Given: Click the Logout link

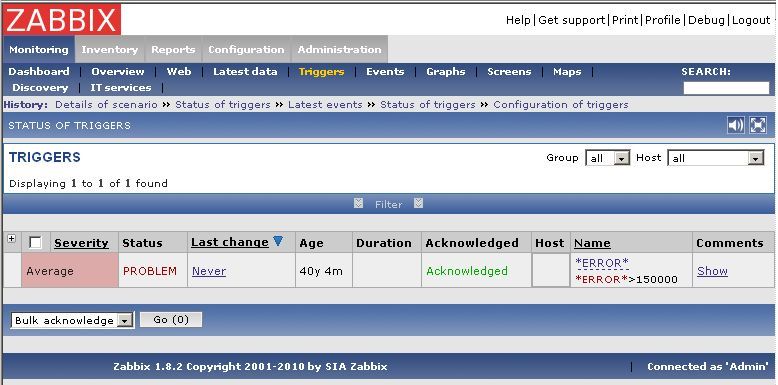Looking at the screenshot, I should click(751, 20).
